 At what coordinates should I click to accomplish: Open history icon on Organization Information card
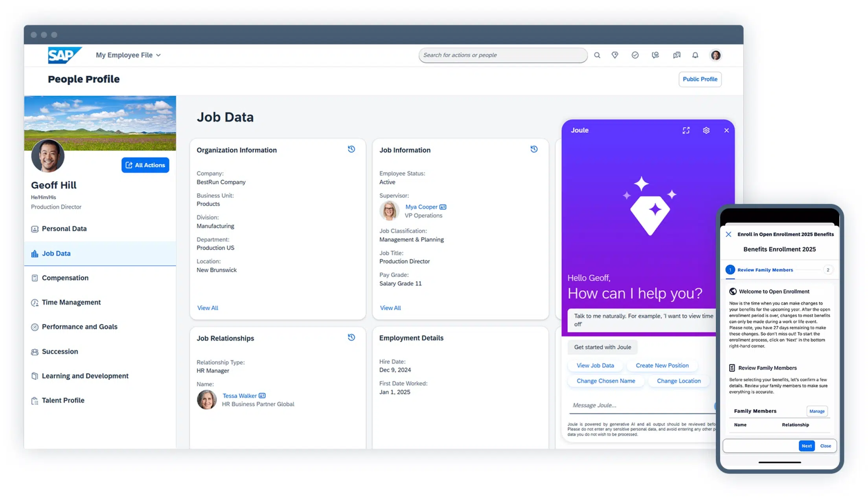tap(351, 149)
